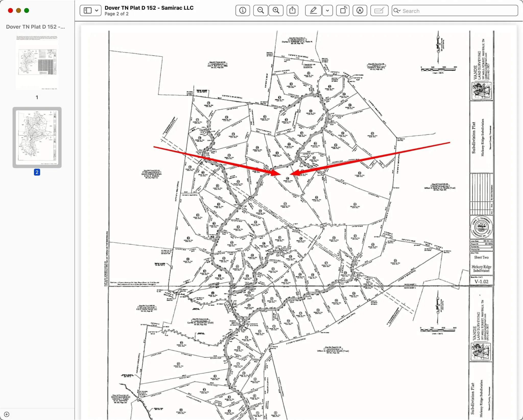Toggle the sidebar view button

88,10
